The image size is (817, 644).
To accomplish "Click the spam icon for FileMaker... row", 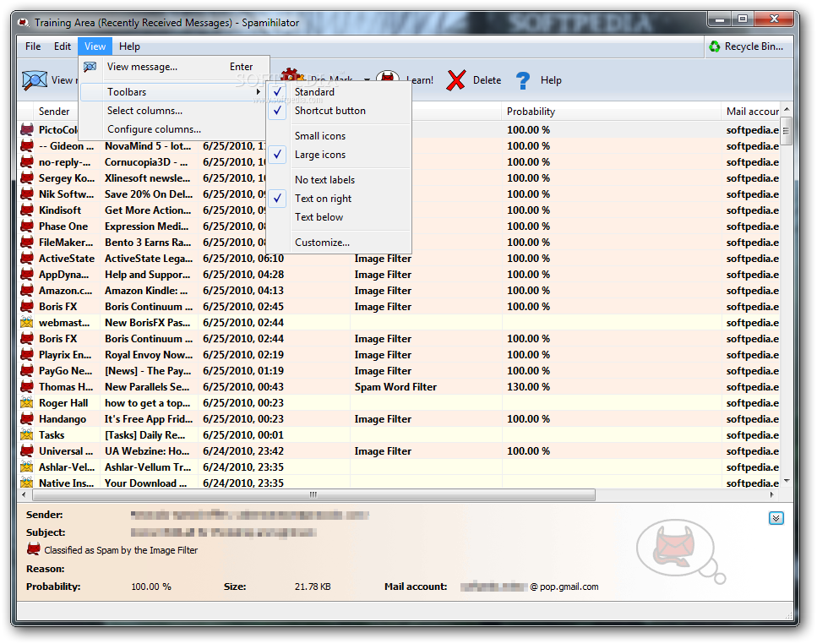I will pyautogui.click(x=26, y=243).
